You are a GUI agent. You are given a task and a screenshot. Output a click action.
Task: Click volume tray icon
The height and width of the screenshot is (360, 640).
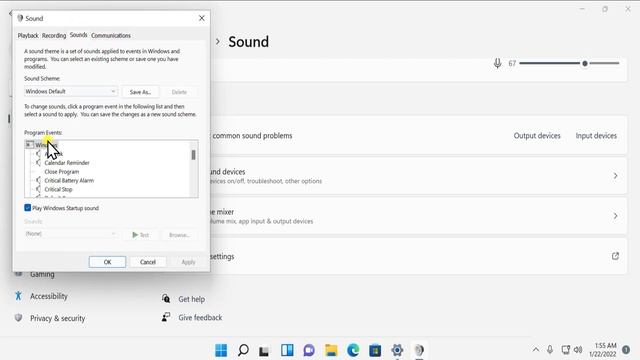pyautogui.click(x=578, y=350)
